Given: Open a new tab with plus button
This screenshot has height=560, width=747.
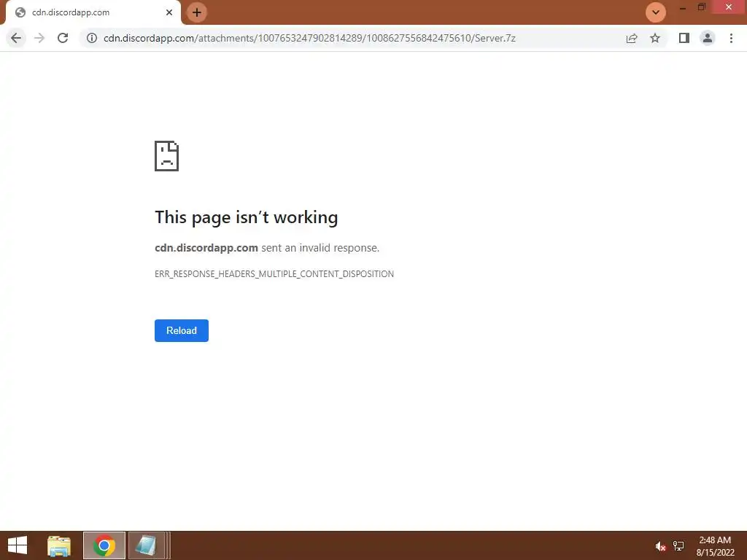Looking at the screenshot, I should pos(197,12).
